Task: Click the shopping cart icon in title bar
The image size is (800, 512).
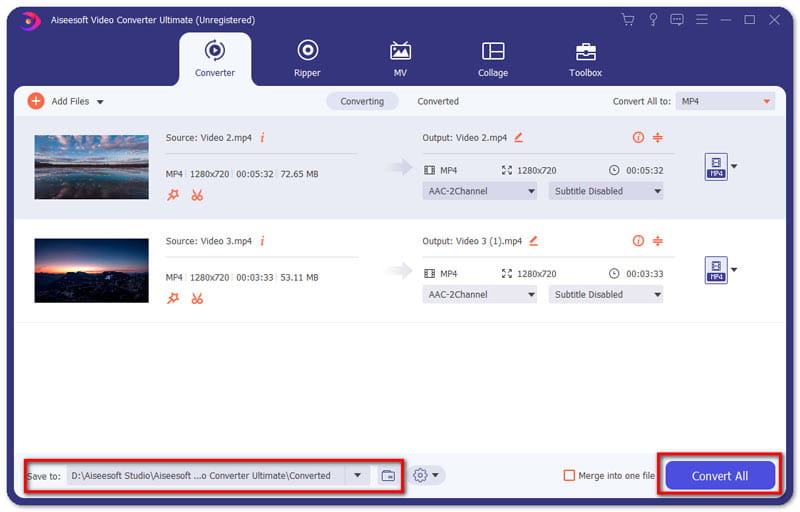Action: (628, 20)
